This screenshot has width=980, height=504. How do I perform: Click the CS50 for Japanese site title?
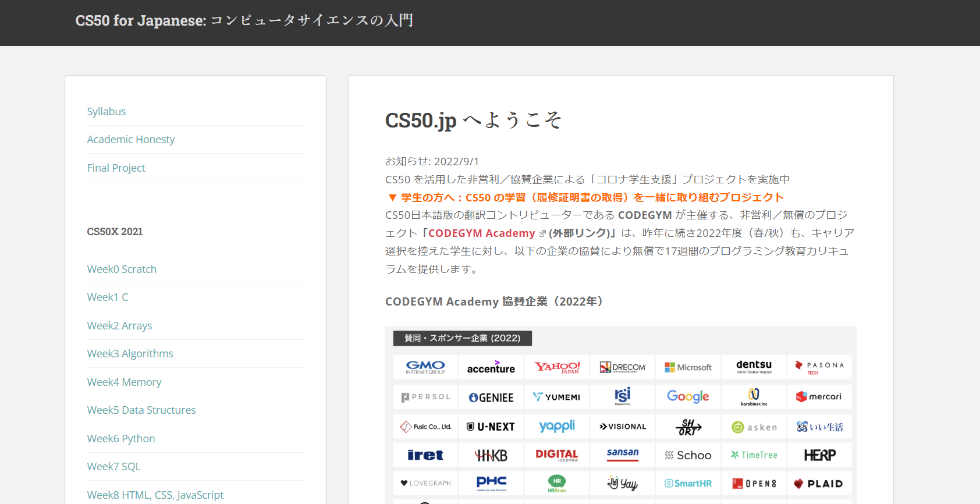pyautogui.click(x=244, y=20)
